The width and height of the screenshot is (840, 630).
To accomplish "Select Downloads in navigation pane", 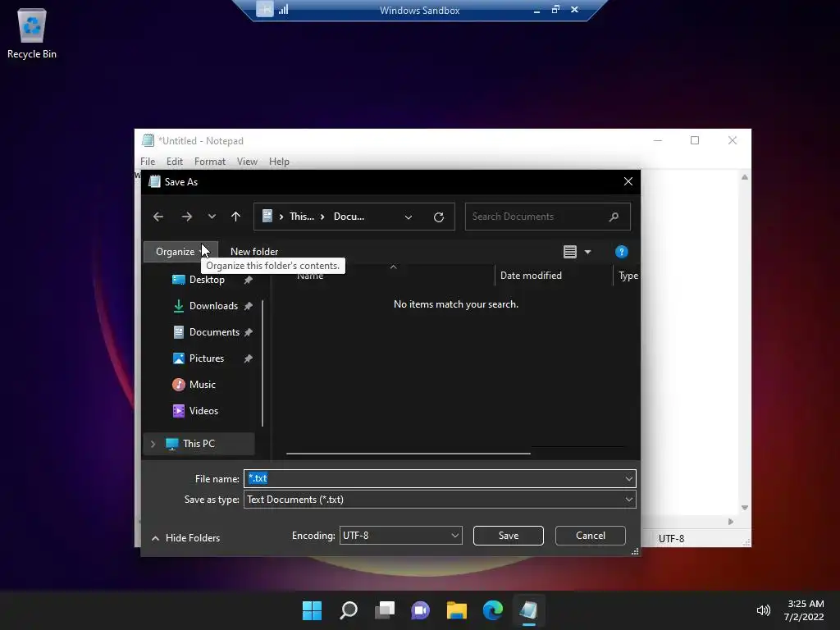I will tap(213, 306).
